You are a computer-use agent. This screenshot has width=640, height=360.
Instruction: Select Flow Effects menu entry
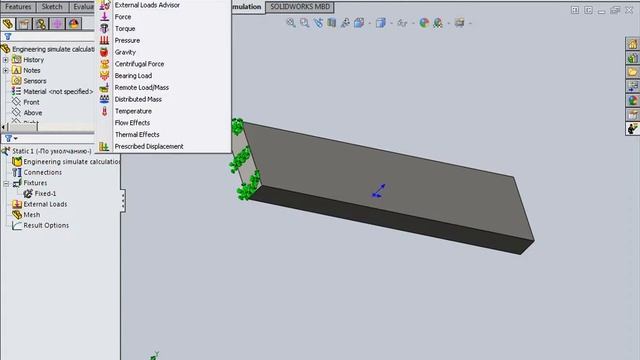[132, 123]
